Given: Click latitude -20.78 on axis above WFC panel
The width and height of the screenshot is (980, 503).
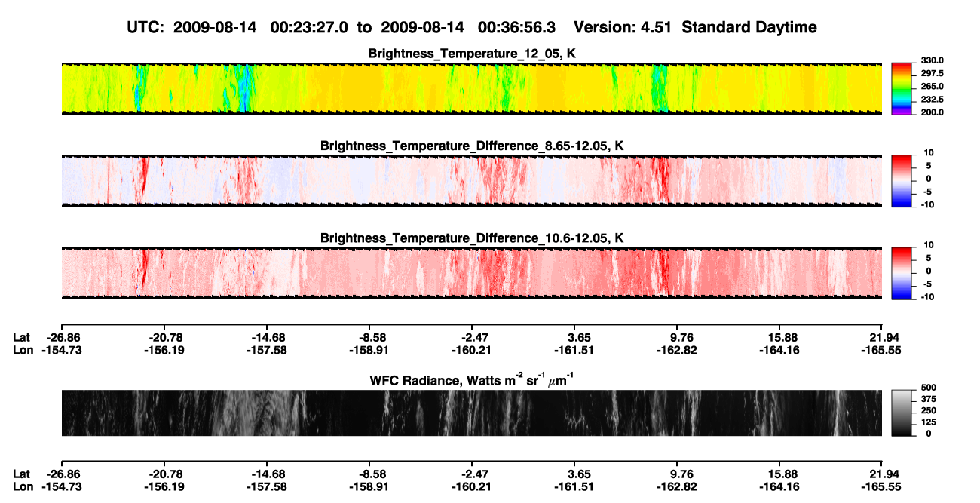Looking at the screenshot, I should point(164,337).
